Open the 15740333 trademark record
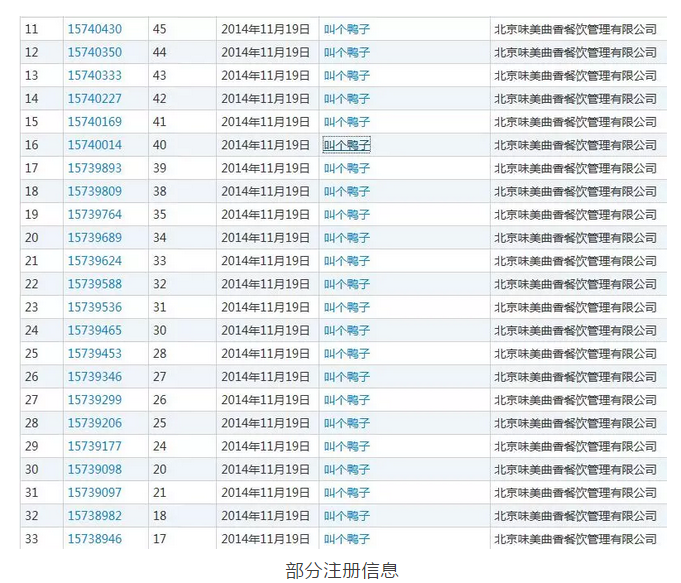The image size is (681, 583). pyautogui.click(x=94, y=75)
